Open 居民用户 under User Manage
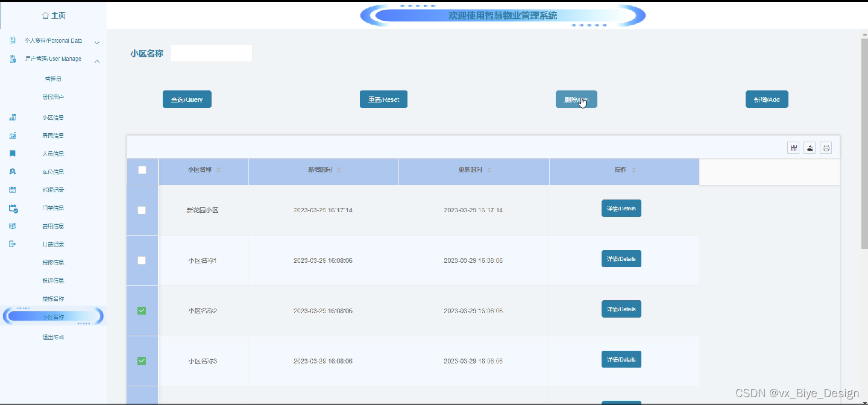Screen dimensions: 868x405 pyautogui.click(x=53, y=97)
